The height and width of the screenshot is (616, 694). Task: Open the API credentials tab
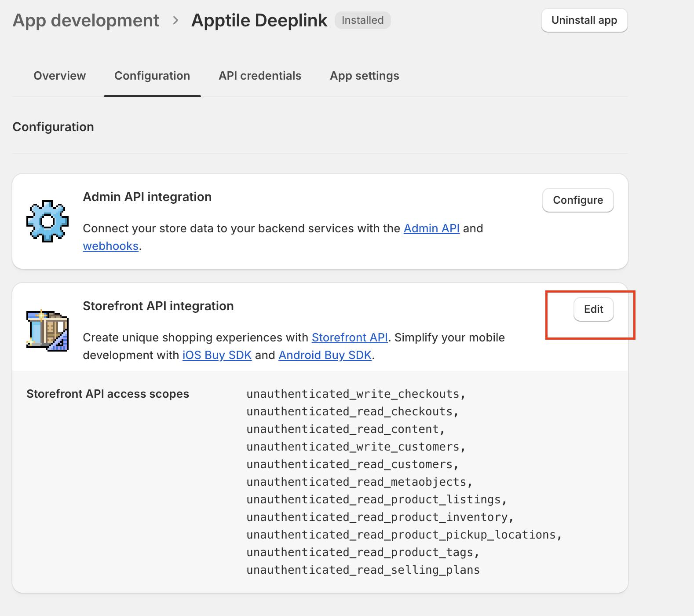[259, 76]
